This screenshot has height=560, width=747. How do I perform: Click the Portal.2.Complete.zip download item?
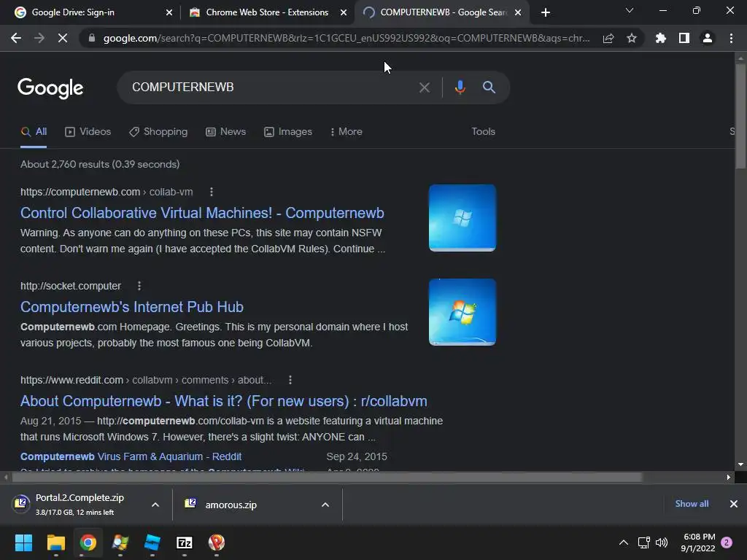tap(80, 505)
